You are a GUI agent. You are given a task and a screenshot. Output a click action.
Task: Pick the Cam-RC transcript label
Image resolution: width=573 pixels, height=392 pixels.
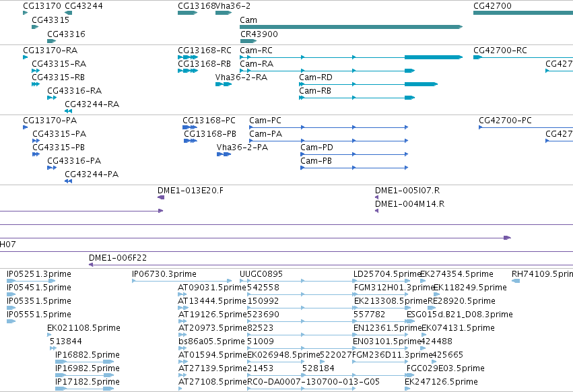click(x=256, y=50)
